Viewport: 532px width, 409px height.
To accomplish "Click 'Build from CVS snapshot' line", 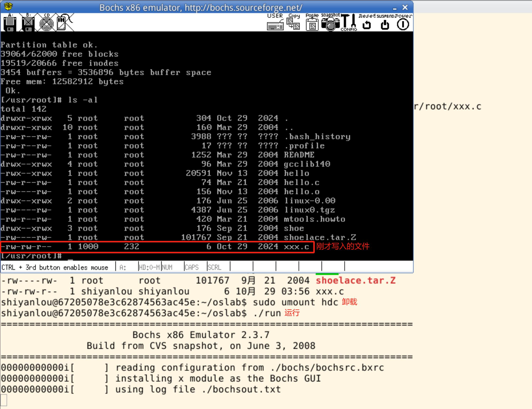I will coord(201,346).
